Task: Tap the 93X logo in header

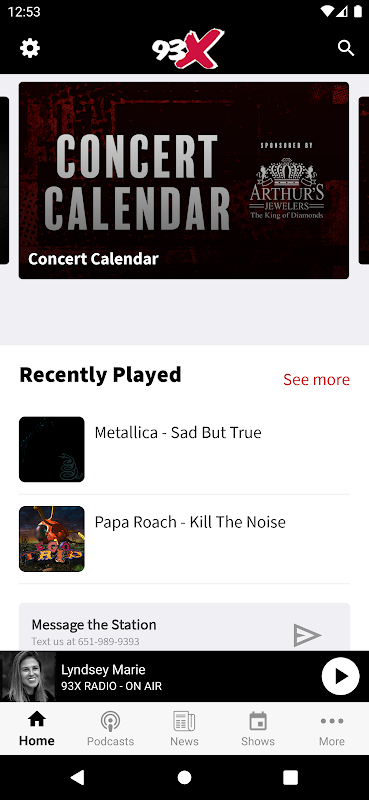Action: tap(187, 49)
